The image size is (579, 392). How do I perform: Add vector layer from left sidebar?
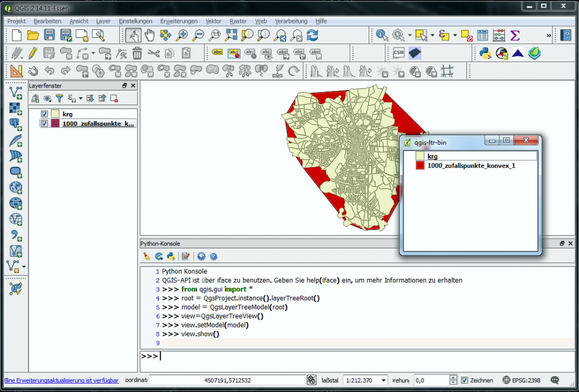click(15, 92)
